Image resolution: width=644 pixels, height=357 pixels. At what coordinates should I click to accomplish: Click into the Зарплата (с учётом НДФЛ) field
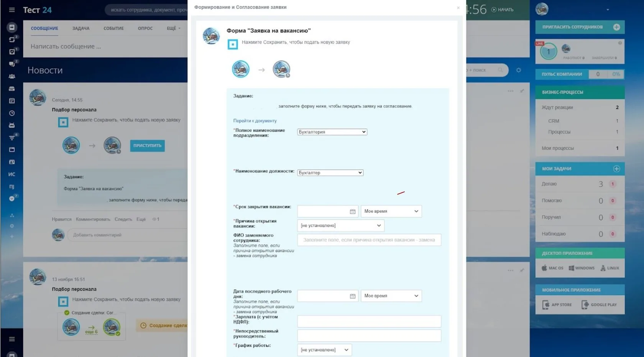(369, 321)
